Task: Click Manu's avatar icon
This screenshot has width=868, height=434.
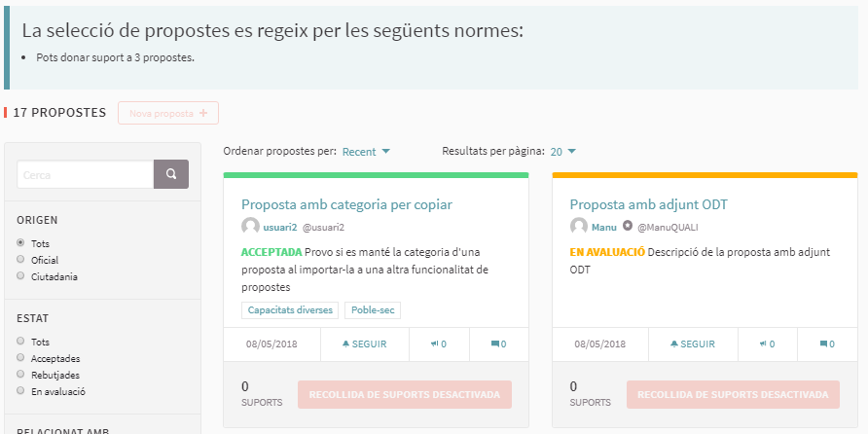Action: (x=579, y=226)
